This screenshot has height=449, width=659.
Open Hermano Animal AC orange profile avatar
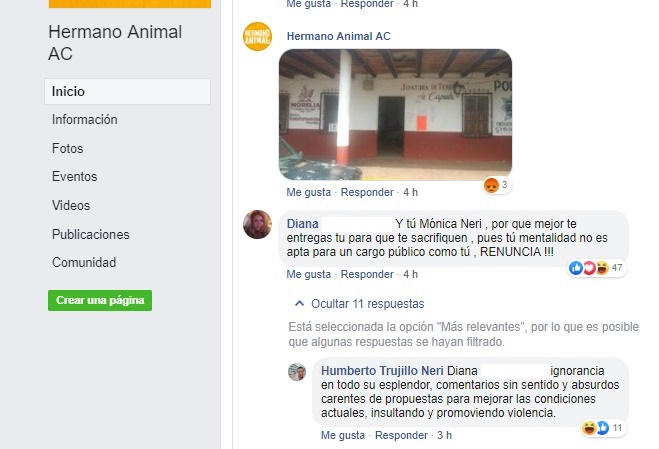[257, 37]
